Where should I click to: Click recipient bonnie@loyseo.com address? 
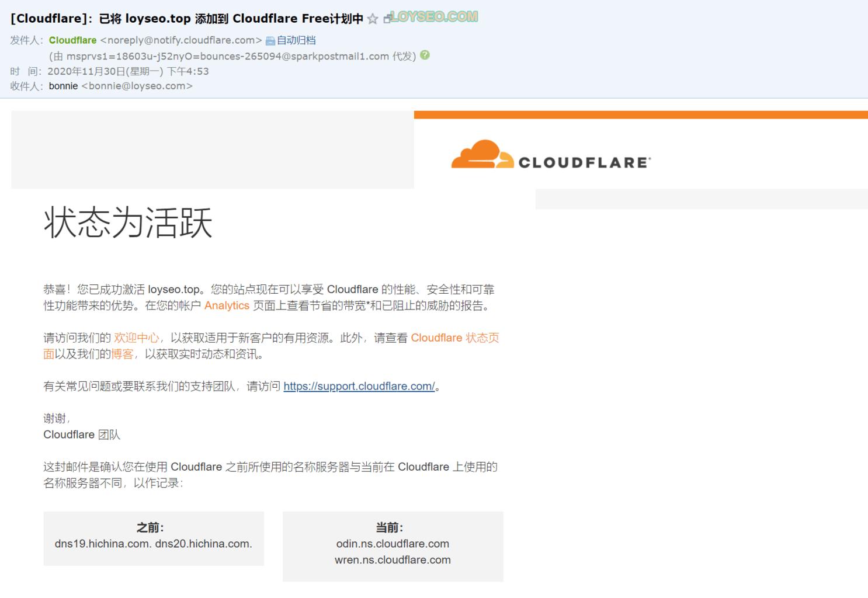[137, 86]
